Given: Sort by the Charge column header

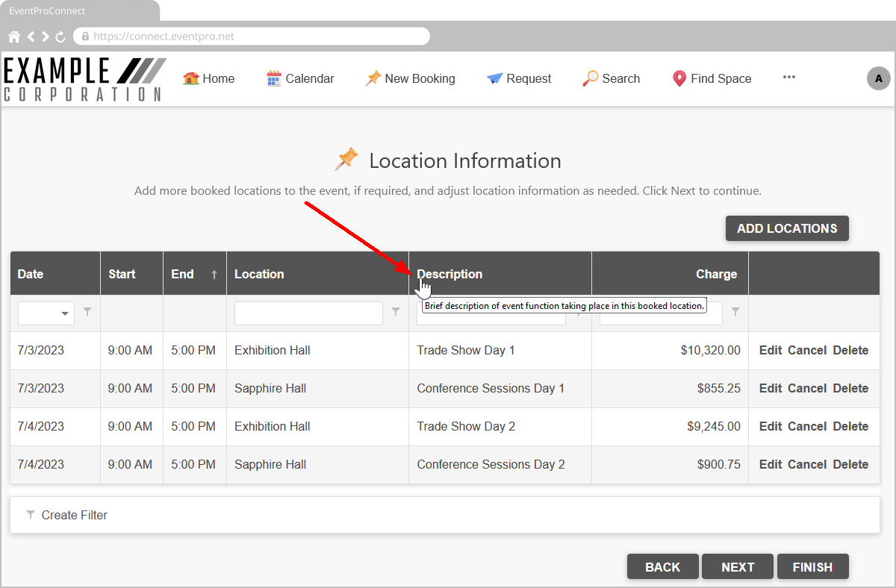Looking at the screenshot, I should pos(670,274).
